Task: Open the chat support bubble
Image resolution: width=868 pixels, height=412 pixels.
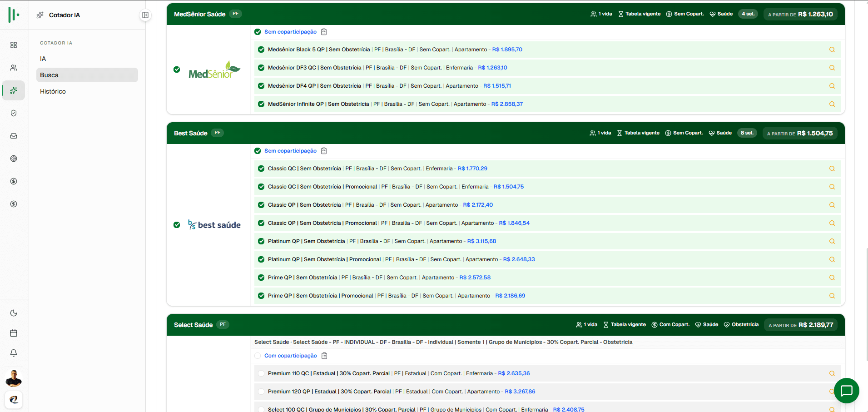Action: click(x=847, y=391)
